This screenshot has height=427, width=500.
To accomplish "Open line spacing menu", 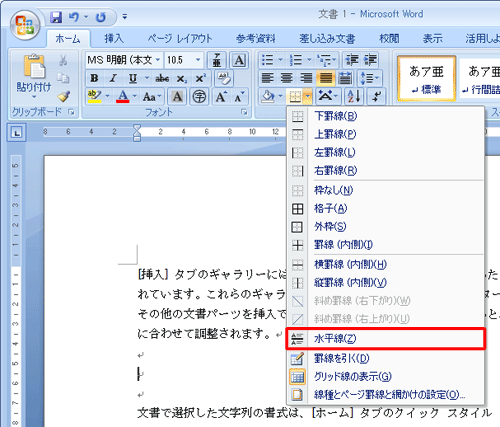I will pyautogui.click(x=370, y=79).
